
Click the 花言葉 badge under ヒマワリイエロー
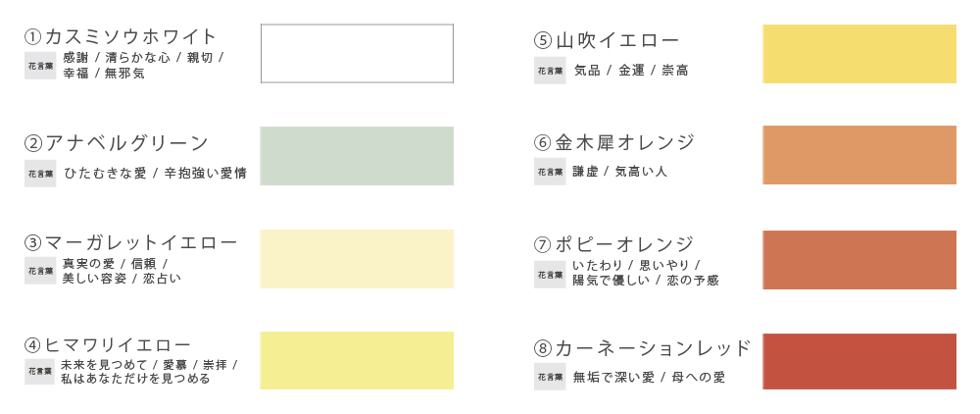(x=40, y=372)
